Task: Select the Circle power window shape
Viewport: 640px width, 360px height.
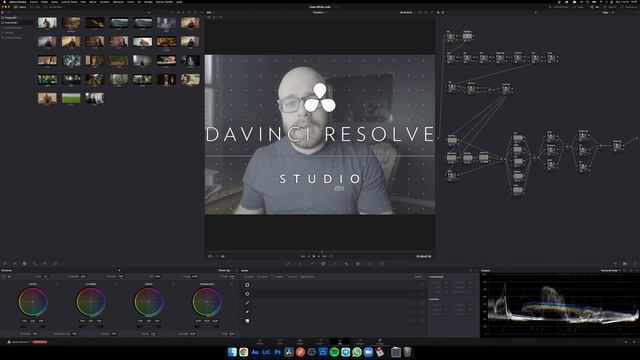Action: coord(247,294)
